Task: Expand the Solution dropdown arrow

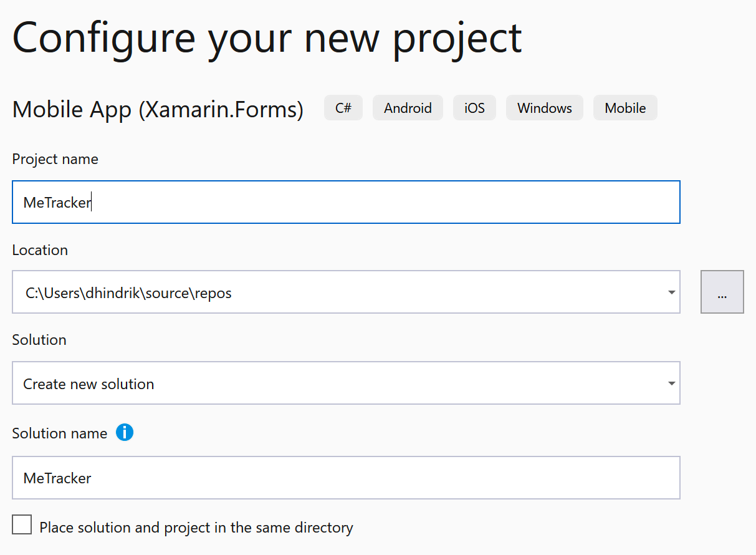Action: pyautogui.click(x=671, y=384)
